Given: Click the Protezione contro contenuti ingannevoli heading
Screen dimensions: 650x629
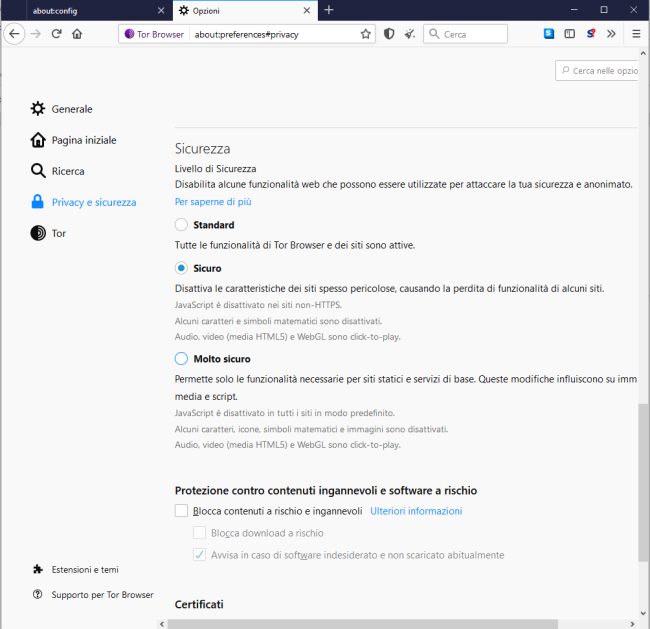Looking at the screenshot, I should (x=326, y=491).
